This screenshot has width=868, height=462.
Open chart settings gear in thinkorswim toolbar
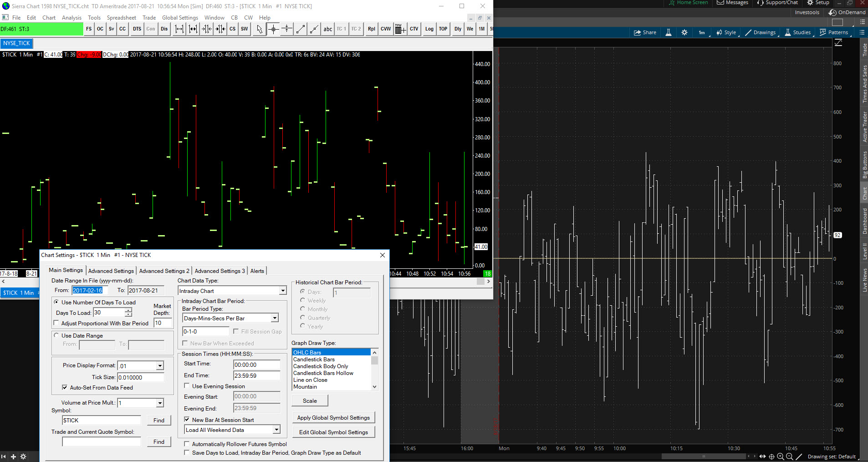[x=684, y=32]
